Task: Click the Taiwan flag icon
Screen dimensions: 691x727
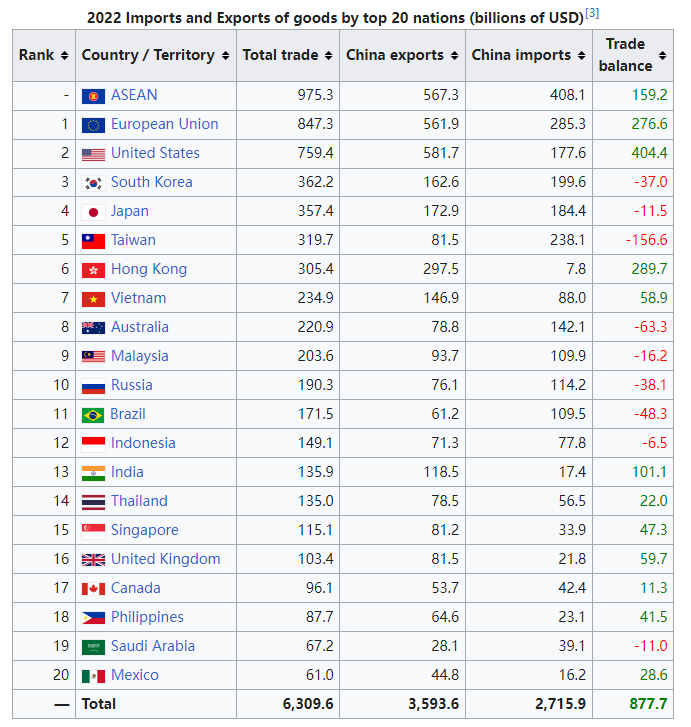Action: pyautogui.click(x=93, y=242)
